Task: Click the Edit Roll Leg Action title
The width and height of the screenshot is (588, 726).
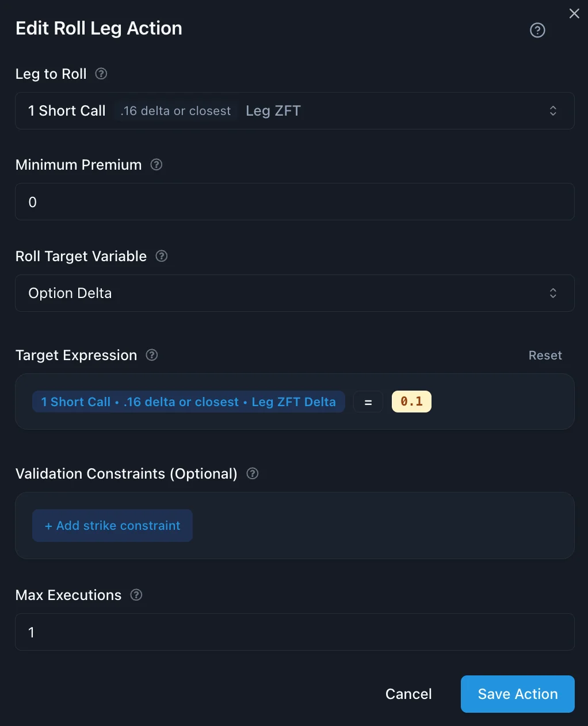Action: pyautogui.click(x=99, y=28)
